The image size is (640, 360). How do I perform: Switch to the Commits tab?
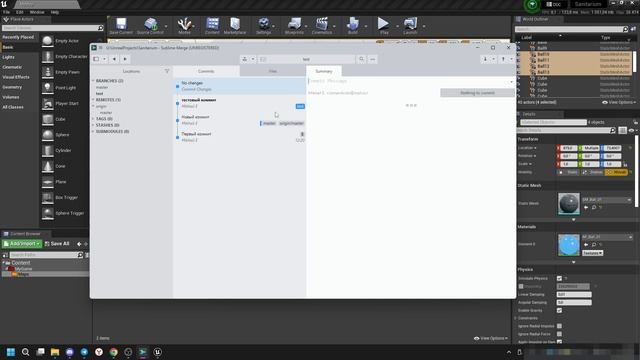(x=206, y=71)
